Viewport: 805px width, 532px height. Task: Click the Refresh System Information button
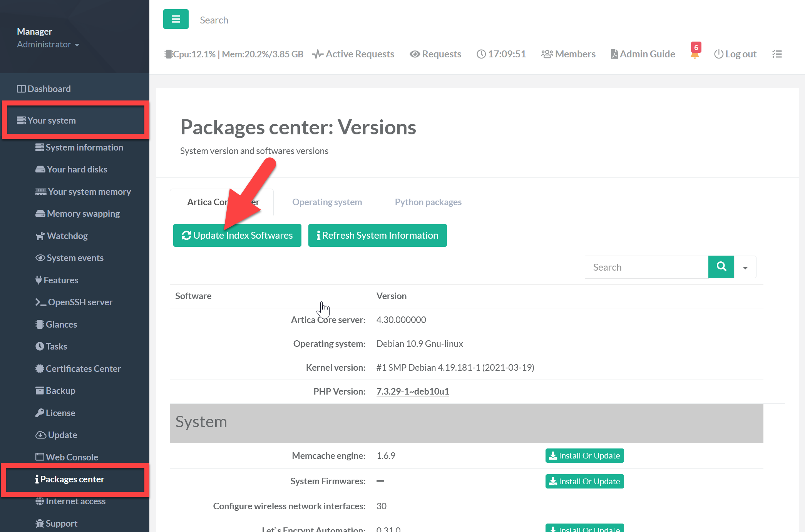click(x=377, y=235)
